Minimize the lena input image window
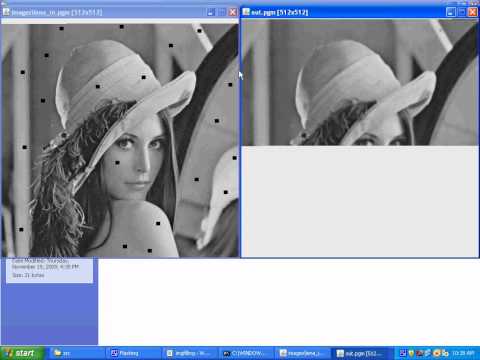This screenshot has width=480, height=360. [x=211, y=12]
